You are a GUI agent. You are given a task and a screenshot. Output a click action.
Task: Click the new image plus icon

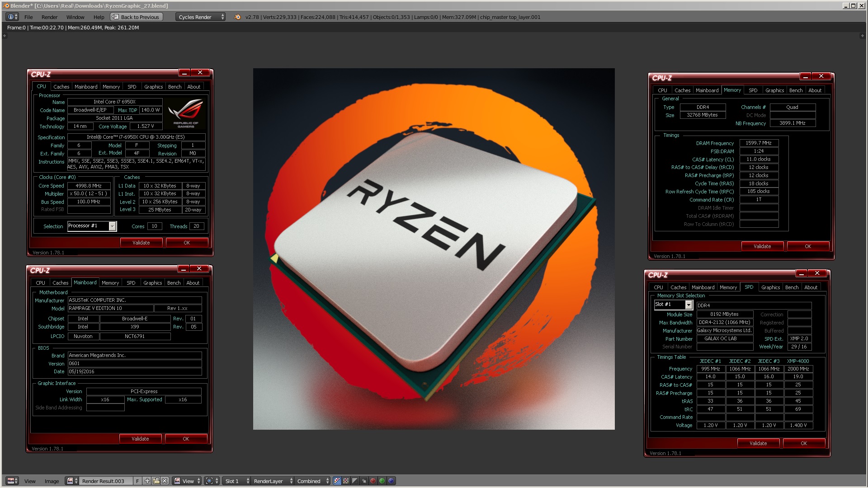point(147,481)
